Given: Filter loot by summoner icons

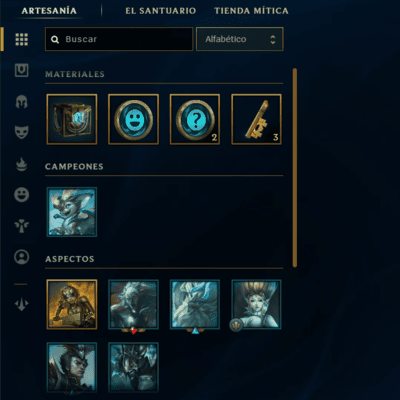Looking at the screenshot, I should click(x=22, y=257).
